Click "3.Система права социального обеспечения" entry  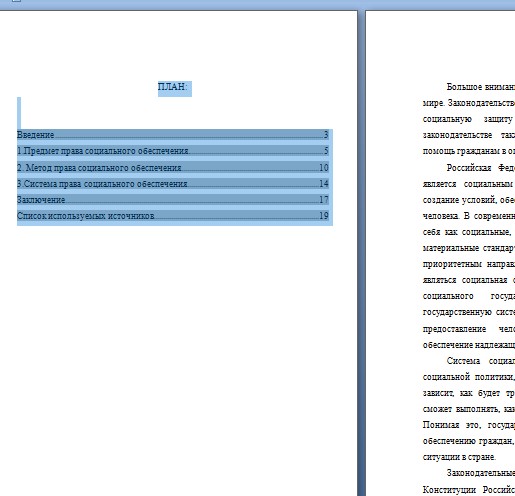click(102, 184)
